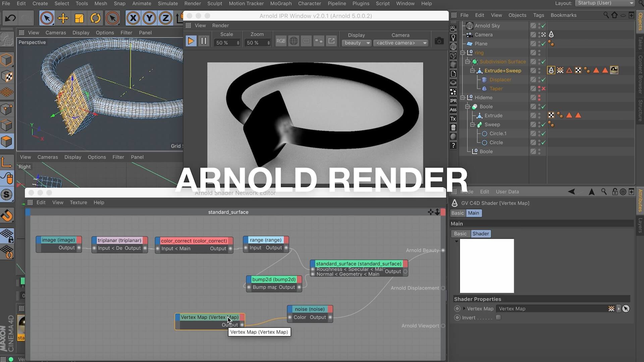
Task: Open the MoGraph menu
Action: [281, 3]
